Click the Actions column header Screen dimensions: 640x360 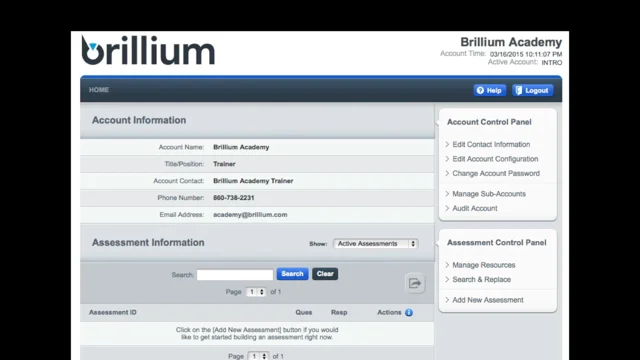389,312
